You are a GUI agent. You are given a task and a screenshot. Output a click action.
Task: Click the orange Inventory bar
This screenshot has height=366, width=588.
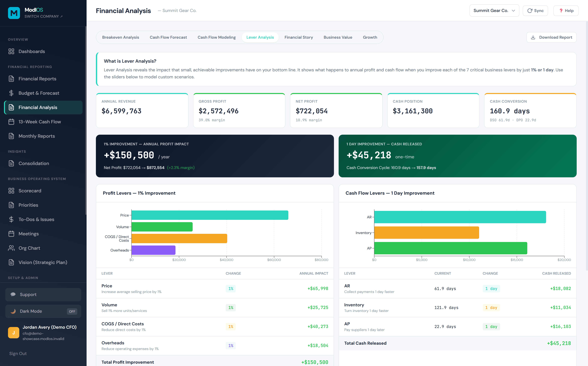click(x=427, y=233)
